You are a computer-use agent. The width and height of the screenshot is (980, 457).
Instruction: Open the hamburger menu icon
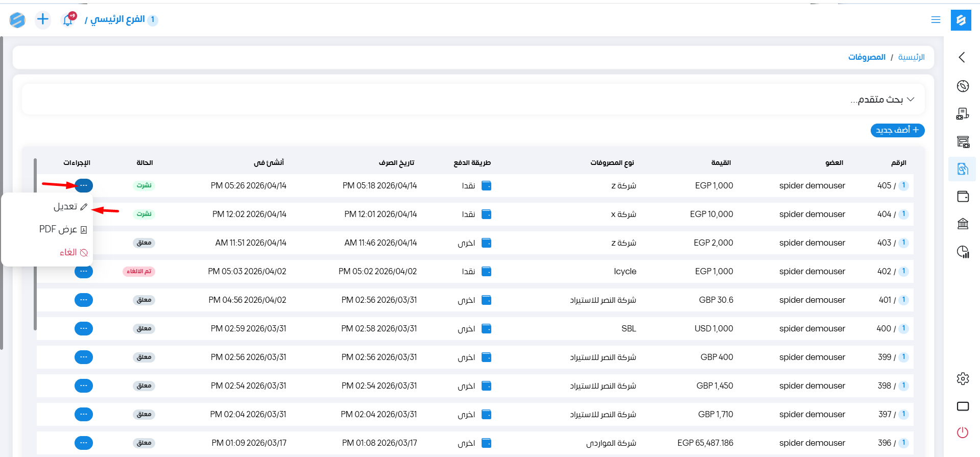(x=936, y=20)
